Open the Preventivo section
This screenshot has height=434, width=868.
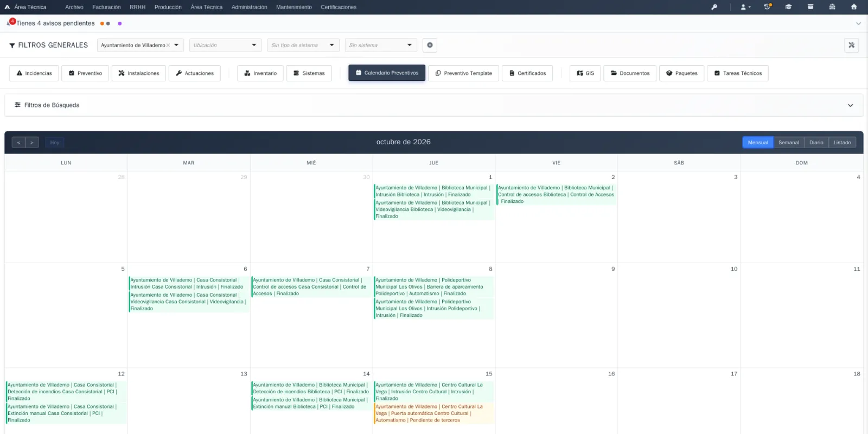point(85,73)
